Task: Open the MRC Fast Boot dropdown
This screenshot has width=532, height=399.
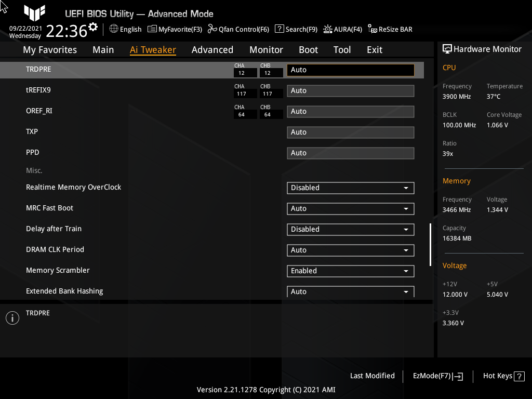Action: (x=351, y=209)
